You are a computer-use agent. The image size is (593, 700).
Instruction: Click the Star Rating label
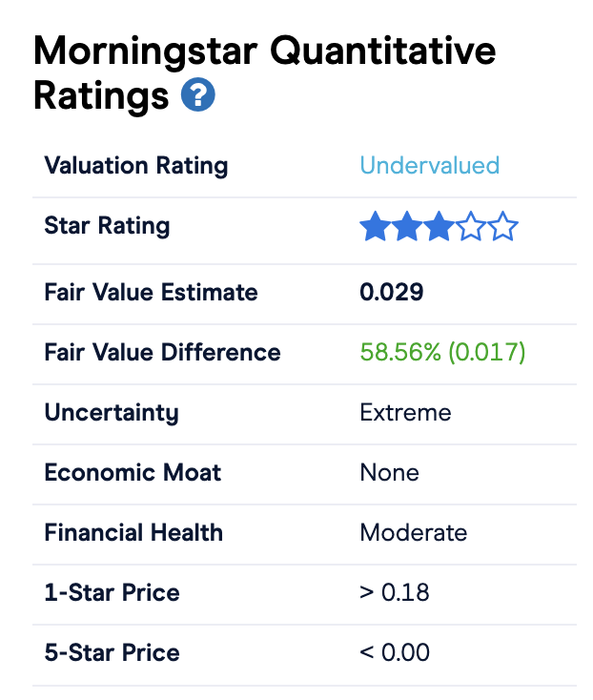pyautogui.click(x=107, y=225)
